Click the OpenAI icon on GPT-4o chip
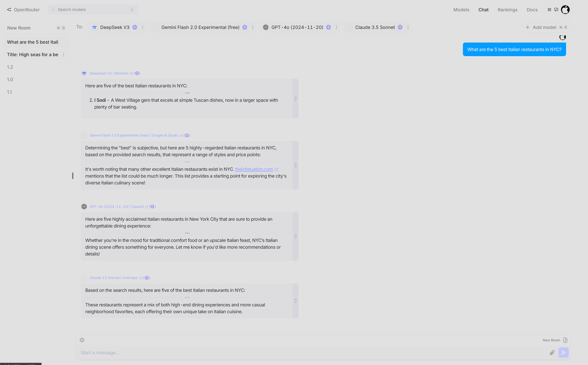Image resolution: width=588 pixels, height=365 pixels. [266, 28]
